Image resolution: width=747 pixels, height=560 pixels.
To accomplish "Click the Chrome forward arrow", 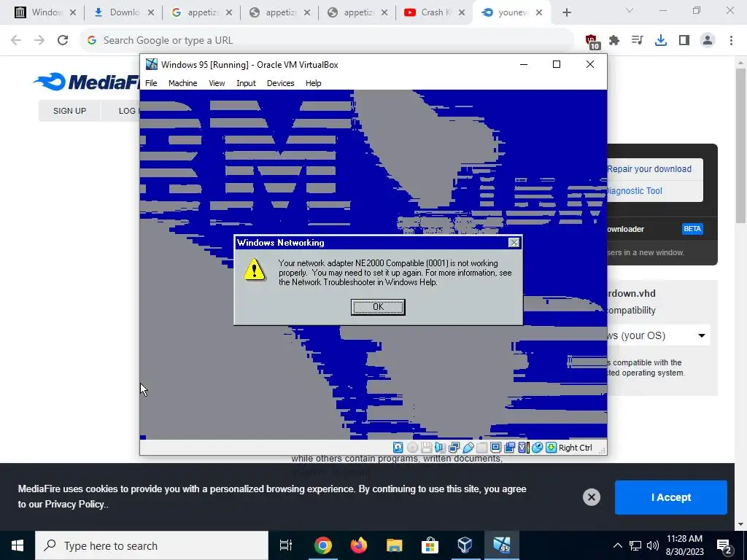I will (x=39, y=40).
